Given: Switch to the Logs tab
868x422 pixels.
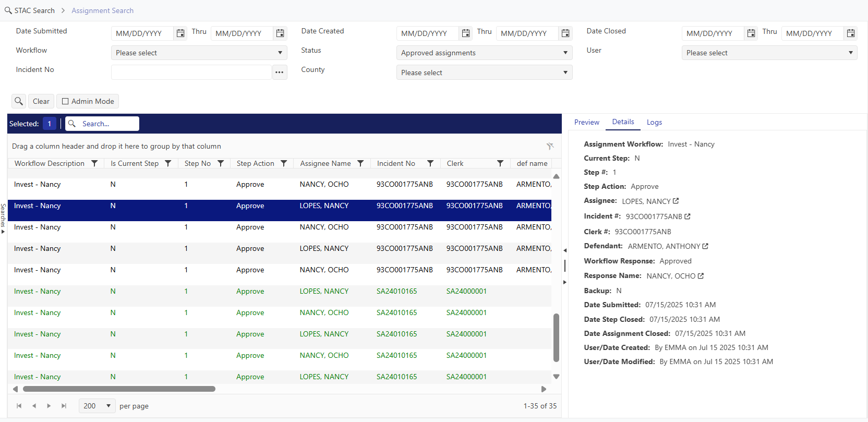Looking at the screenshot, I should (x=654, y=122).
